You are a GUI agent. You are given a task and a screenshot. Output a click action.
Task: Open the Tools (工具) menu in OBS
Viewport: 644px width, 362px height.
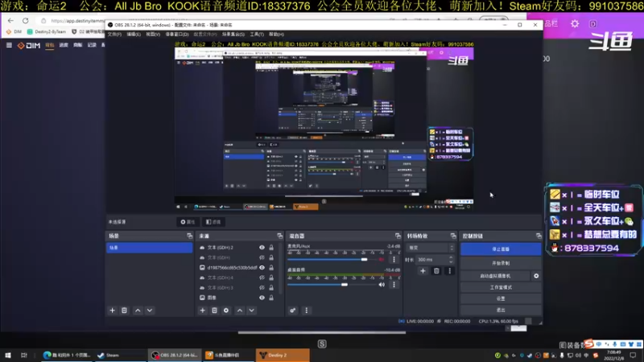coord(257,34)
